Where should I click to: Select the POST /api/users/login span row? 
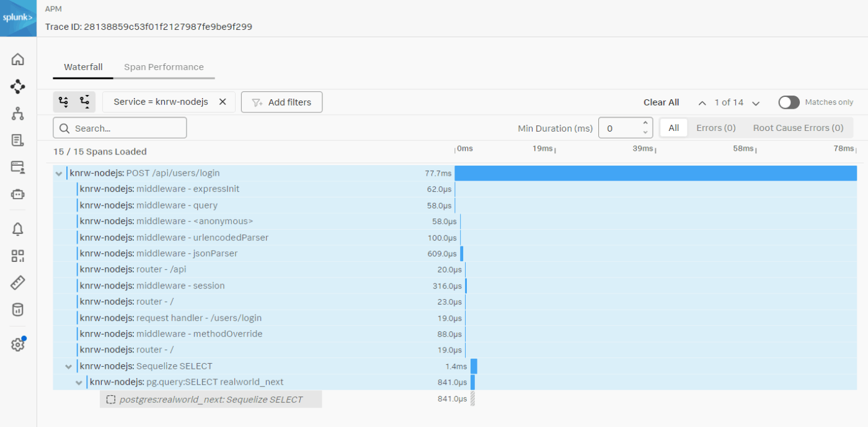(455, 173)
